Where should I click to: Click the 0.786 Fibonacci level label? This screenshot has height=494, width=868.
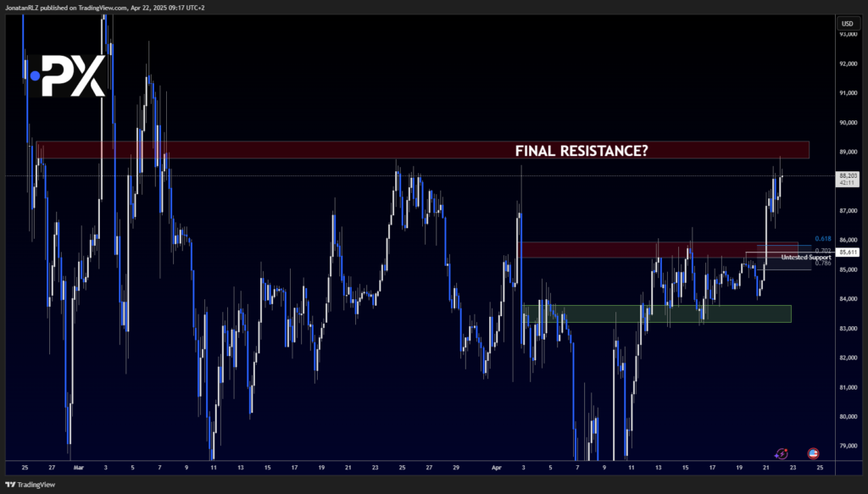[x=822, y=264]
